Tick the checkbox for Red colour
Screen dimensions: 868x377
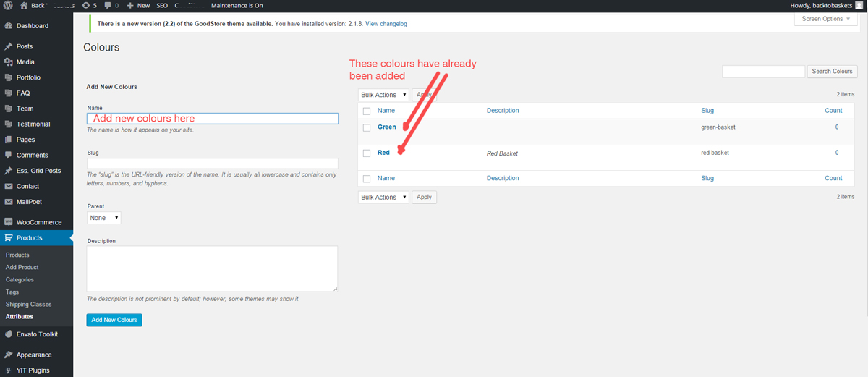click(367, 153)
